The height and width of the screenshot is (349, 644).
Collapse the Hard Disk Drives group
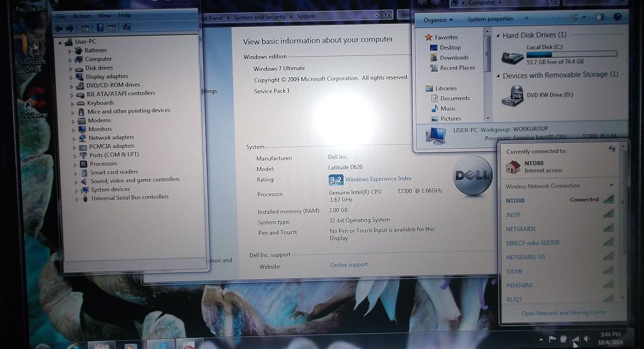[x=498, y=35]
